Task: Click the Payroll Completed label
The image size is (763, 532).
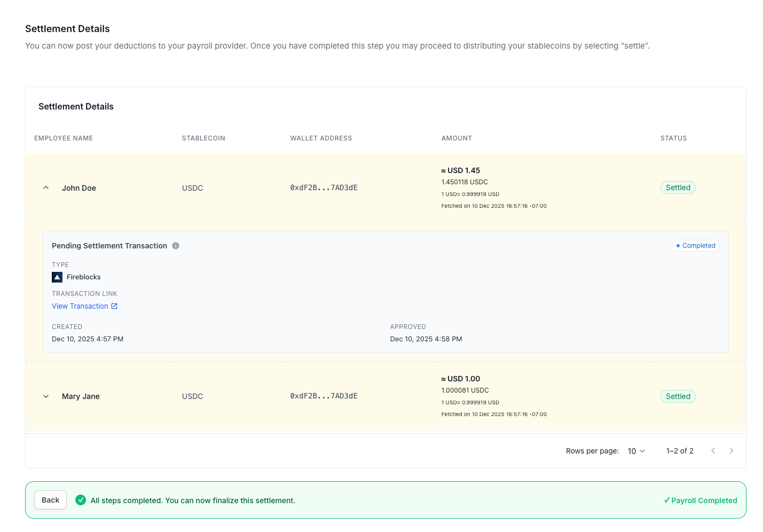Action: [701, 500]
